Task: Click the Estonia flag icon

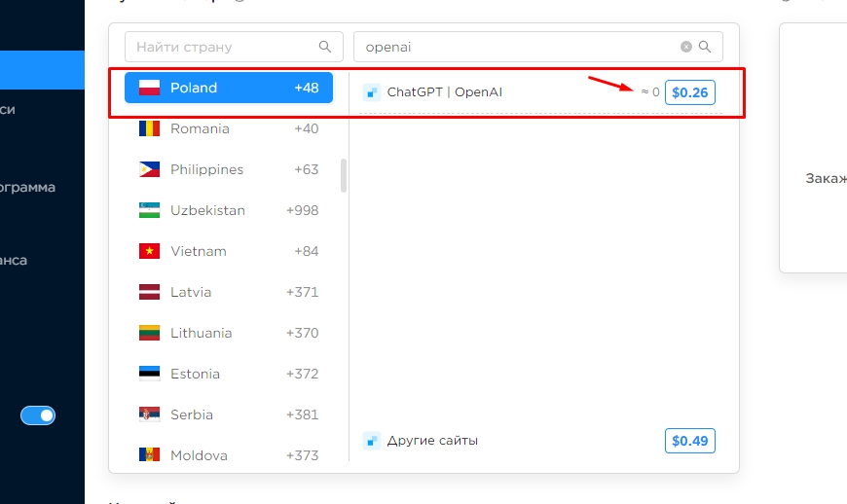Action: pyautogui.click(x=149, y=374)
